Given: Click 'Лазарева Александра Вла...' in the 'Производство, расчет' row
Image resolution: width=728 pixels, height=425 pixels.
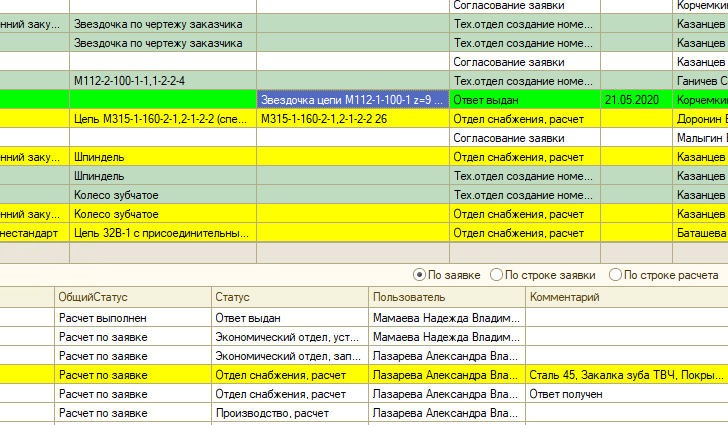Looking at the screenshot, I should (447, 413).
